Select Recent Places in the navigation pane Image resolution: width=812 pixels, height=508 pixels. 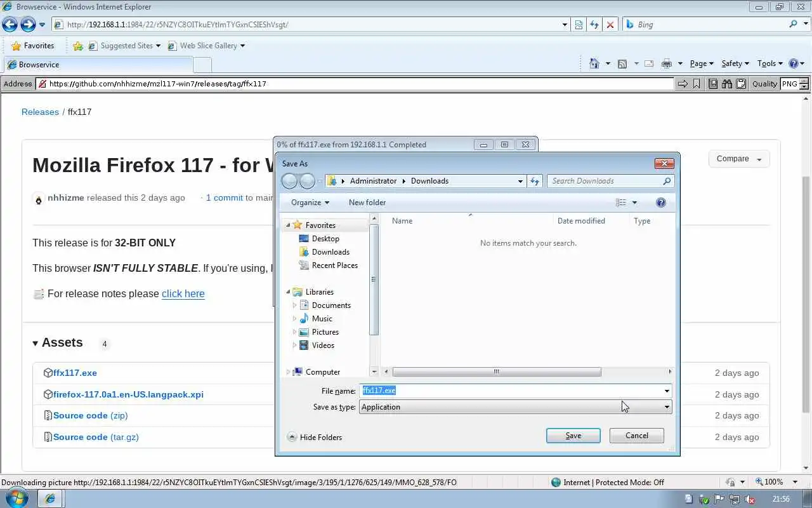(x=335, y=265)
